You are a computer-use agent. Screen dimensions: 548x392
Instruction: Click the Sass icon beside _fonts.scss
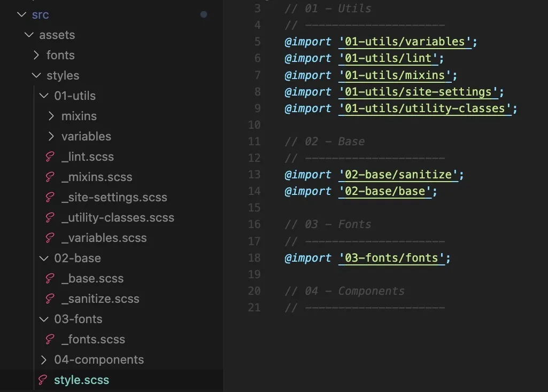(50, 340)
